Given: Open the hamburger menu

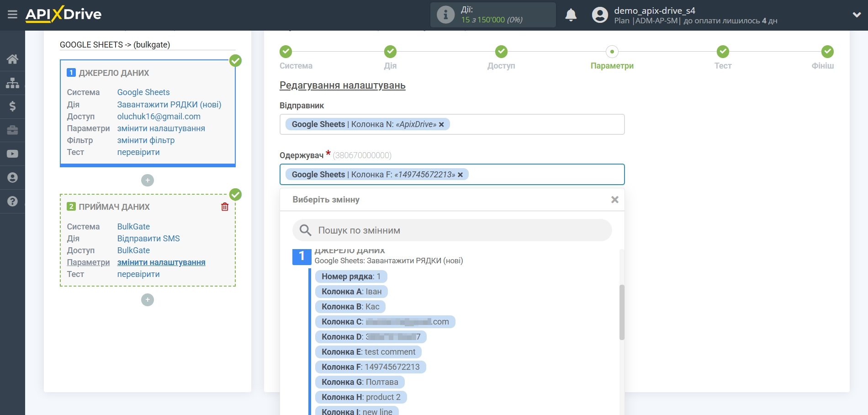Looking at the screenshot, I should tap(12, 15).
